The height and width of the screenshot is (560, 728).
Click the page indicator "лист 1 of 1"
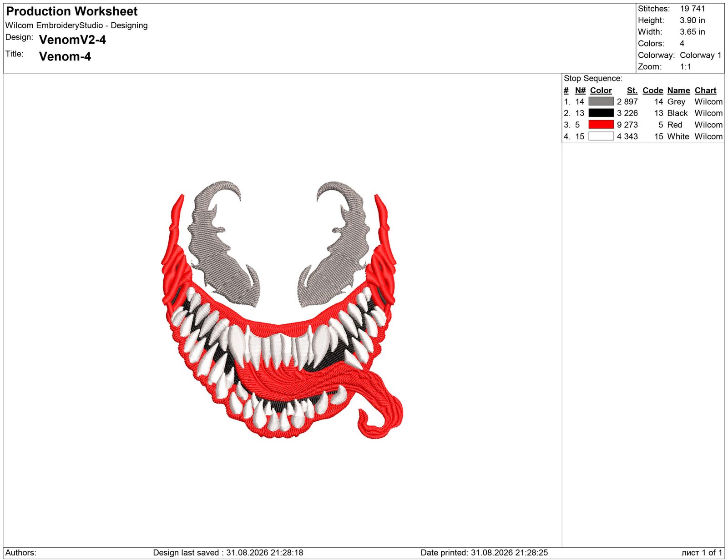tap(702, 553)
